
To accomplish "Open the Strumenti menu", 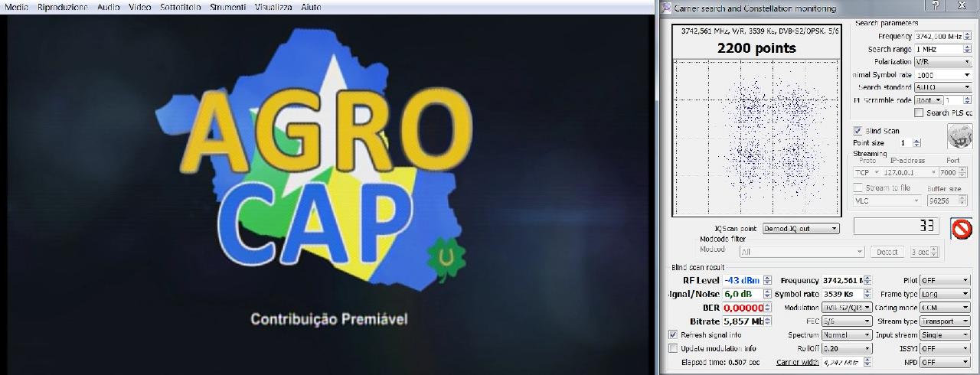I will [x=228, y=7].
